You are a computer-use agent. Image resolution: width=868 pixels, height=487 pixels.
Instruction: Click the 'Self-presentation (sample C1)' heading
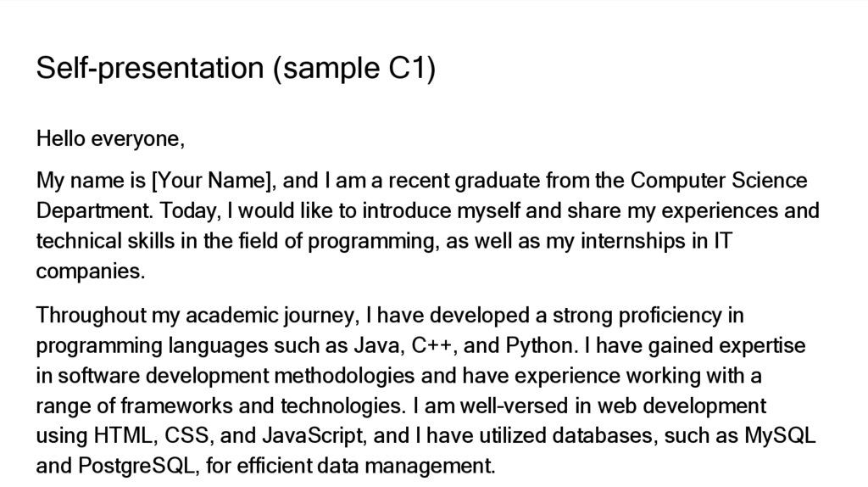pos(236,68)
